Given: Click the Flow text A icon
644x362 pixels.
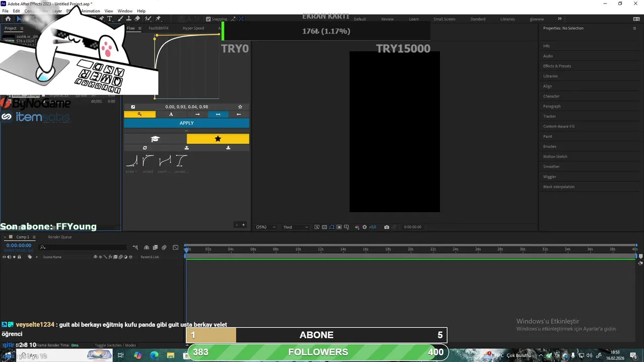Looking at the screenshot, I should click(171, 114).
